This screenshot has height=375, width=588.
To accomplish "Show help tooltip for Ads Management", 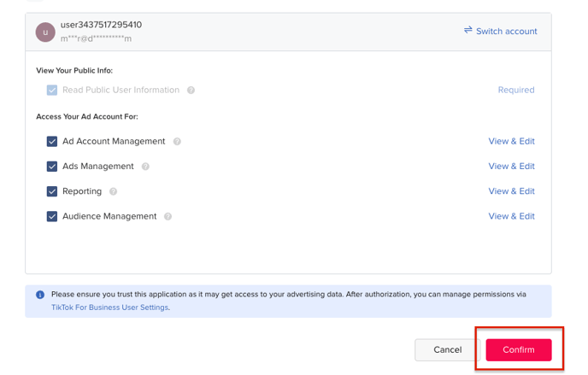I will click(145, 167).
